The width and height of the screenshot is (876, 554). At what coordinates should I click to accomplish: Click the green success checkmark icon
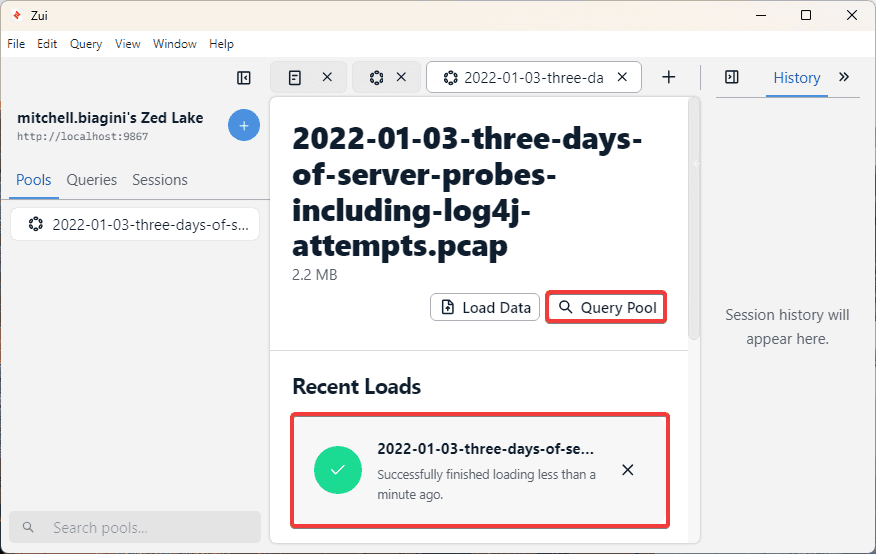tap(338, 470)
